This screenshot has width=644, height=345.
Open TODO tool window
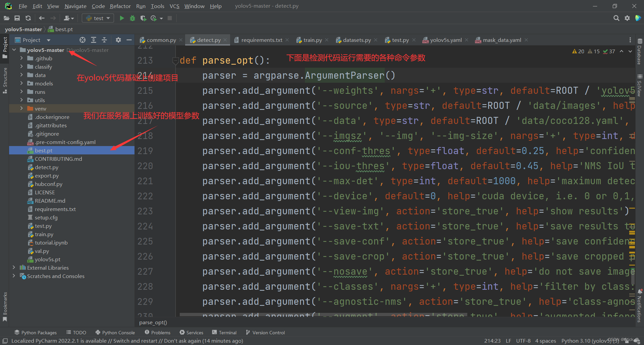tap(76, 332)
